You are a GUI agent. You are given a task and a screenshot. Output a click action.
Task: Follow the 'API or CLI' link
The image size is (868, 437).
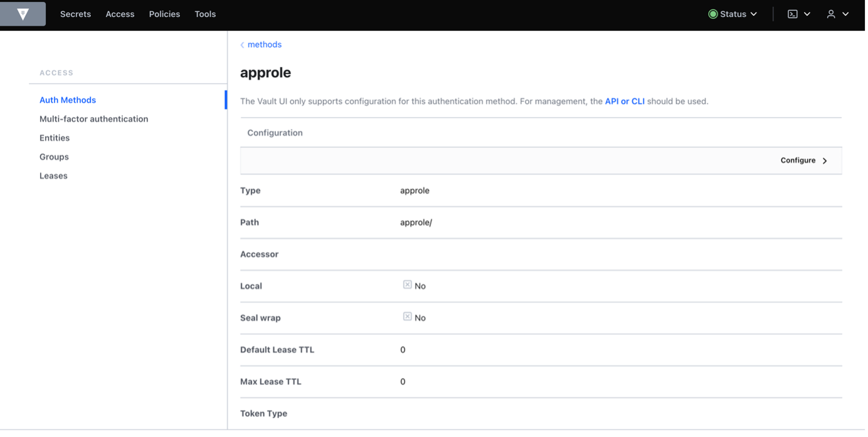point(625,101)
